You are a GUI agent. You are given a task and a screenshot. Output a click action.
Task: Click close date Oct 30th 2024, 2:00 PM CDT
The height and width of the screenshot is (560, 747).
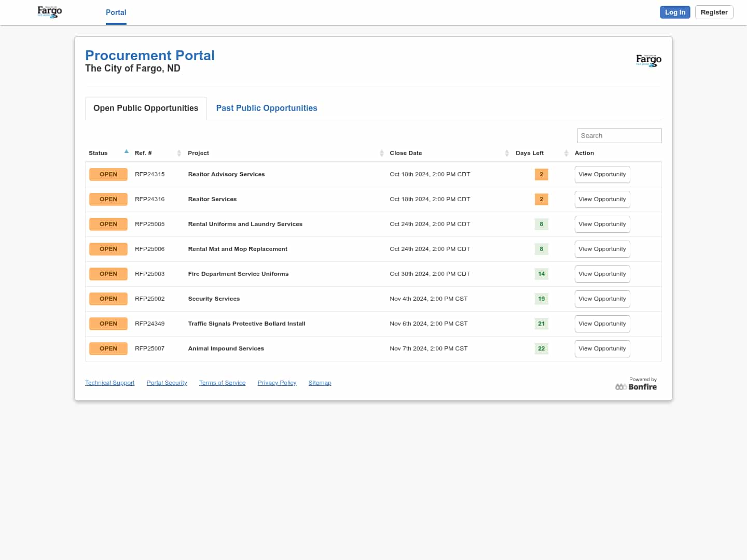pyautogui.click(x=430, y=274)
